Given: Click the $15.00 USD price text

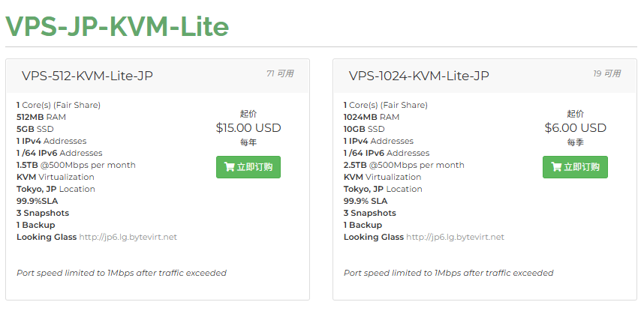Looking at the screenshot, I should [x=248, y=128].
